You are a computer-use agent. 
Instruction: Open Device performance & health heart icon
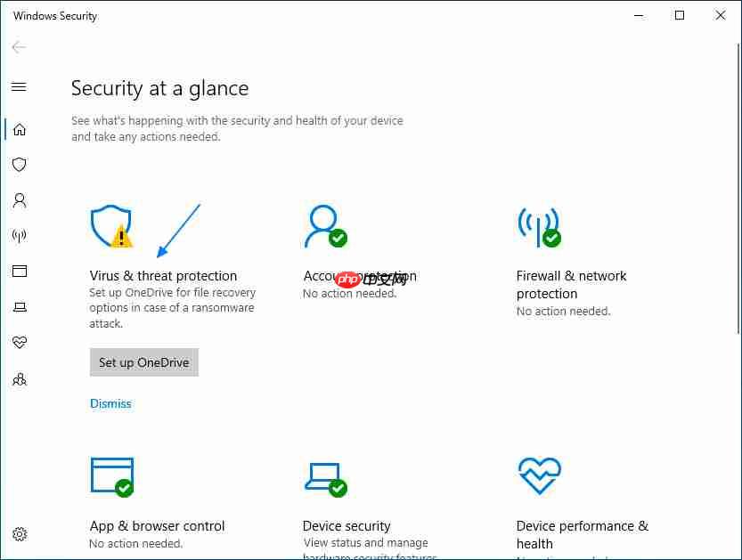20,343
